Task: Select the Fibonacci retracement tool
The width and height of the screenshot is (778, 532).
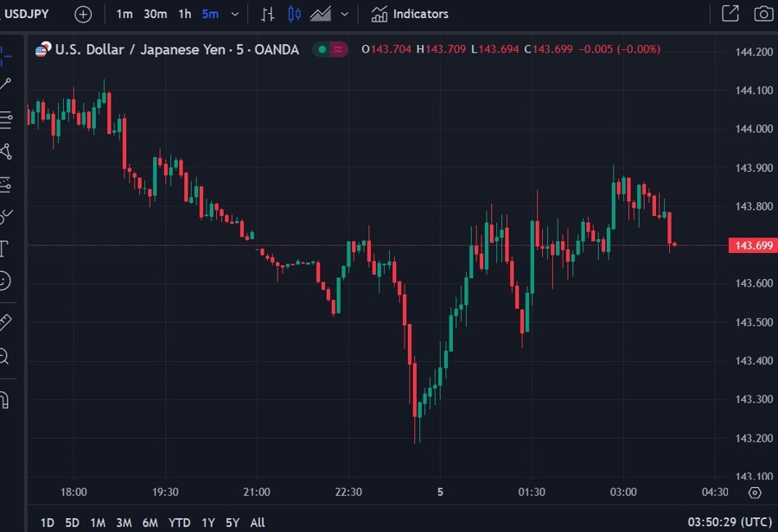Action: click(x=5, y=120)
